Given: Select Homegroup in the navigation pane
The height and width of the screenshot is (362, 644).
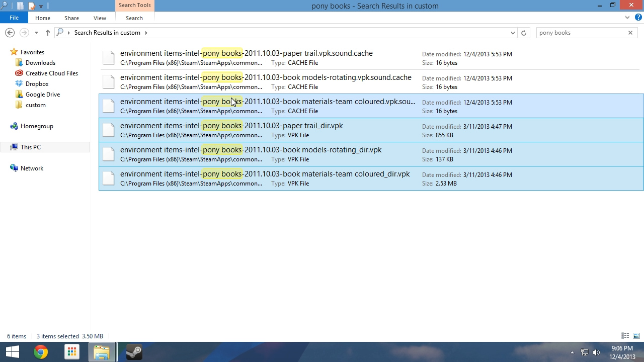Looking at the screenshot, I should coord(37,126).
